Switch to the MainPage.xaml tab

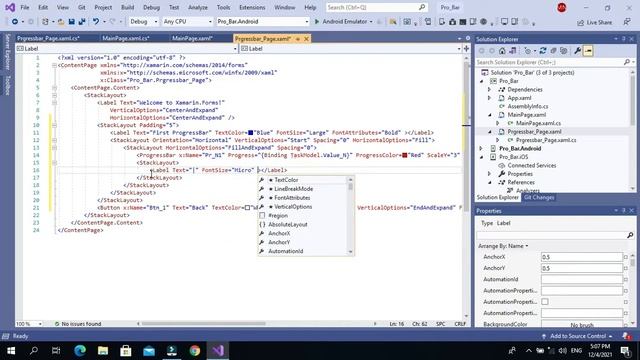coord(192,38)
